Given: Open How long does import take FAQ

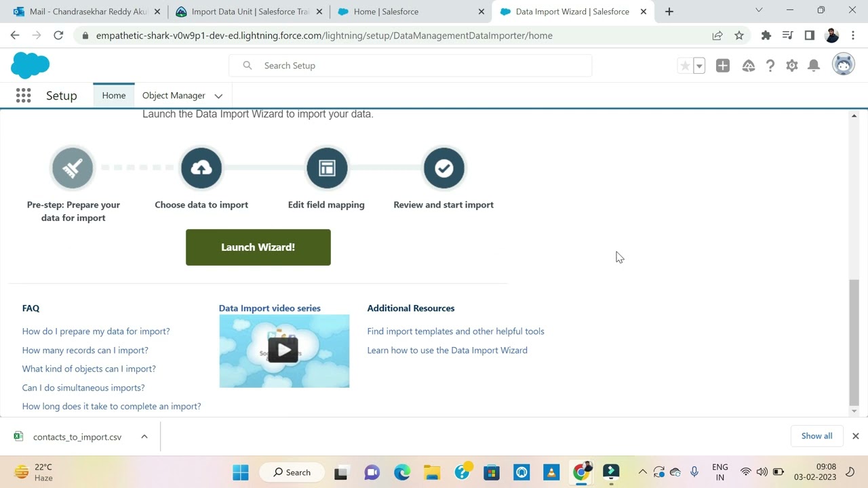Looking at the screenshot, I should (x=112, y=407).
